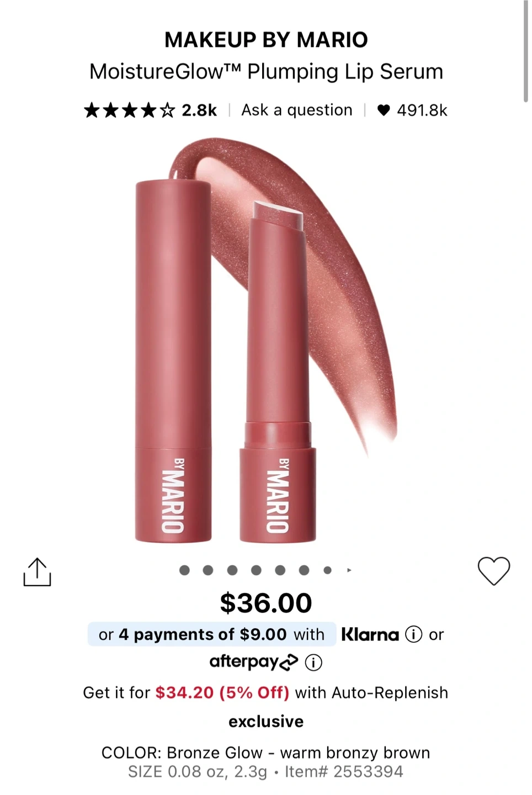Select fourth image carousel dot
Image resolution: width=532 pixels, height=795 pixels.
[x=256, y=570]
